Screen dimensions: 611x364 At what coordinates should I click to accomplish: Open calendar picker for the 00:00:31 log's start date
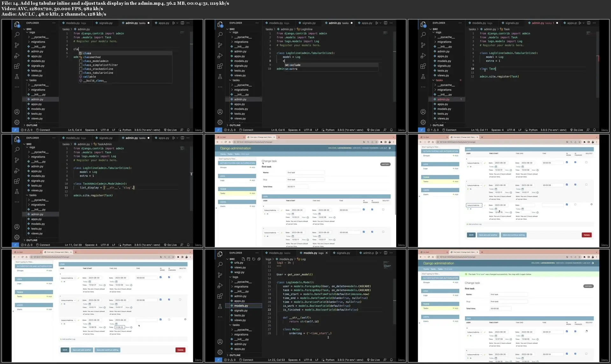tap(496, 336)
